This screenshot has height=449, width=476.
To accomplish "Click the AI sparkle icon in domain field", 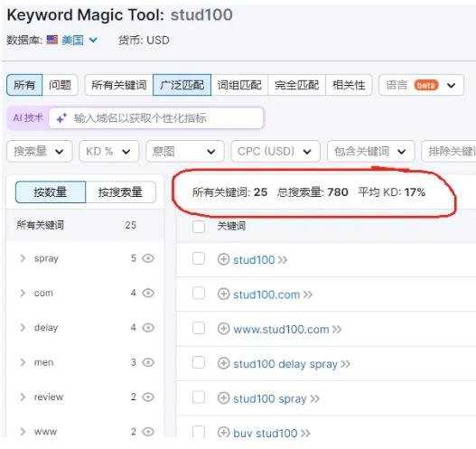I will pyautogui.click(x=61, y=118).
